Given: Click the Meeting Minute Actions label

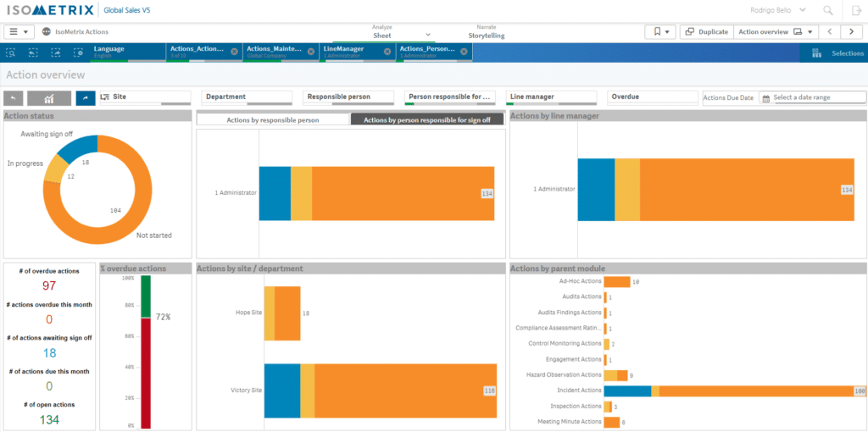Looking at the screenshot, I should point(570,422).
